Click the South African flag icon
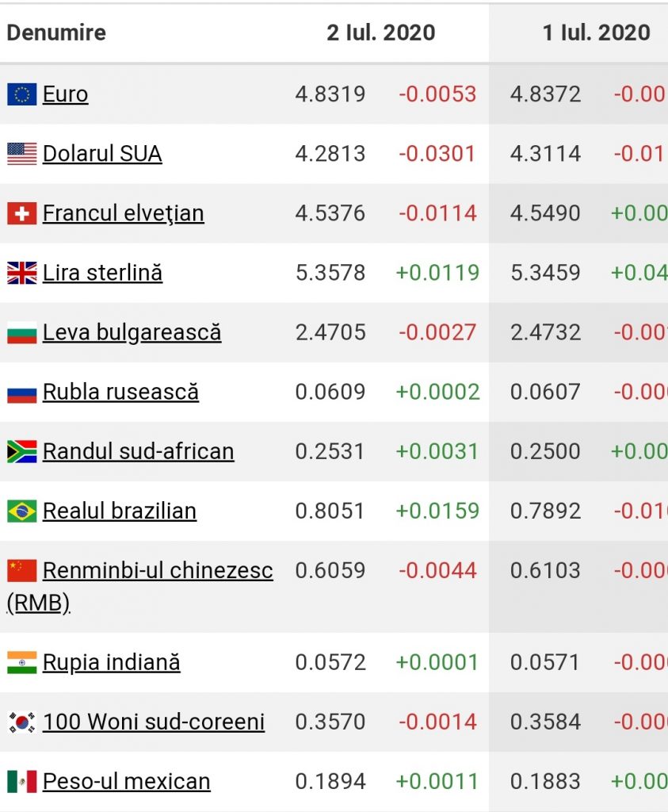Image resolution: width=668 pixels, height=812 pixels. (22, 451)
